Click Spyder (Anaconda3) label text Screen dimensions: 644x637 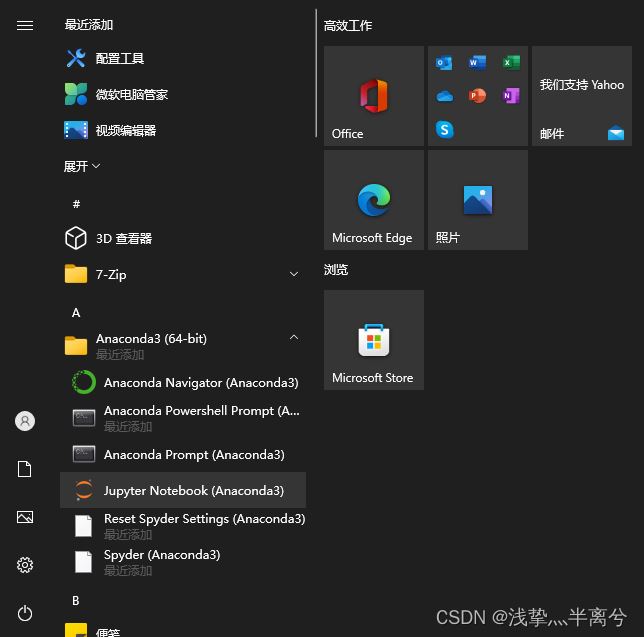click(162, 554)
